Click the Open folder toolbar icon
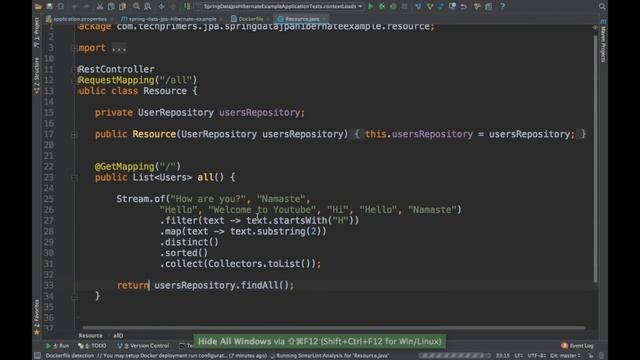 tap(38, 7)
